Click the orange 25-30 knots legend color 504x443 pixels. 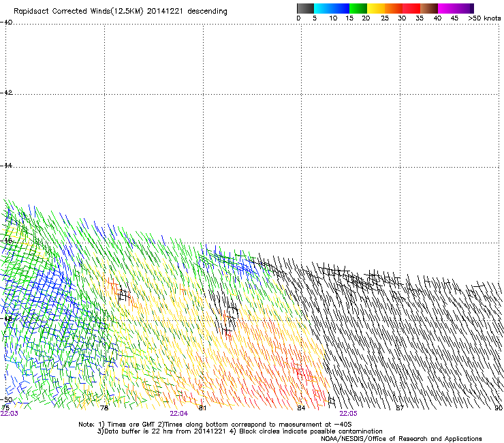point(394,8)
